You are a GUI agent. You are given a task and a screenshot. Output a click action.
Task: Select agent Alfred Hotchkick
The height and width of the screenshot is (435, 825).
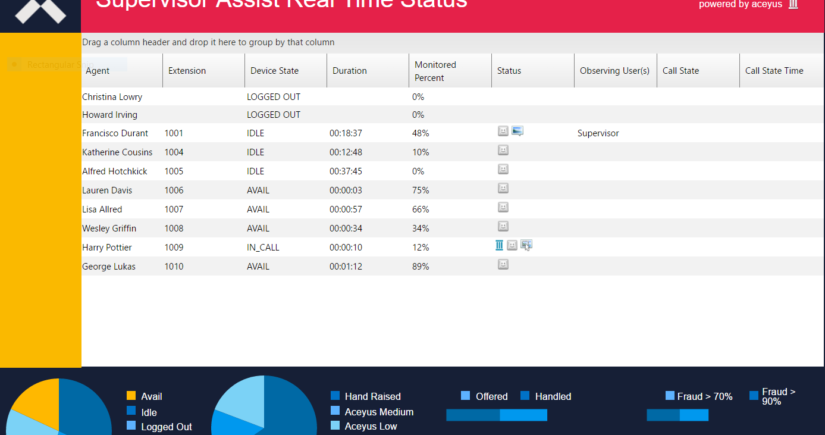click(114, 171)
